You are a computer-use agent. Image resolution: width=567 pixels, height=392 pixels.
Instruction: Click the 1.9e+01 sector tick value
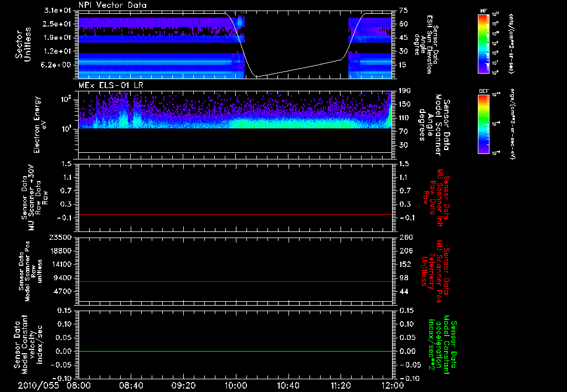(57, 38)
